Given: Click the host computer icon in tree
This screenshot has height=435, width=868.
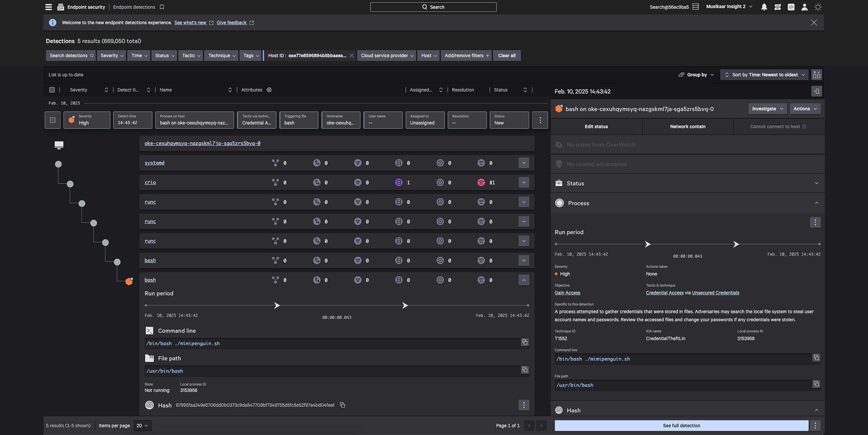Looking at the screenshot, I should tap(59, 145).
